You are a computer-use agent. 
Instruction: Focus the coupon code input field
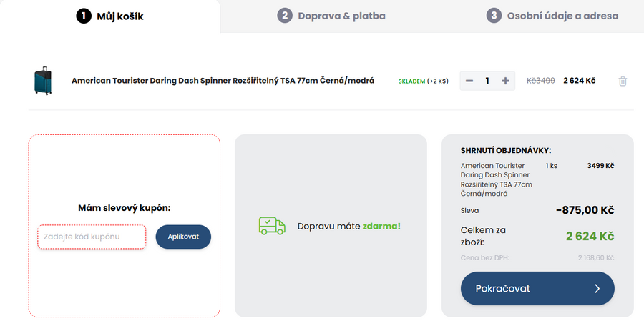click(92, 237)
